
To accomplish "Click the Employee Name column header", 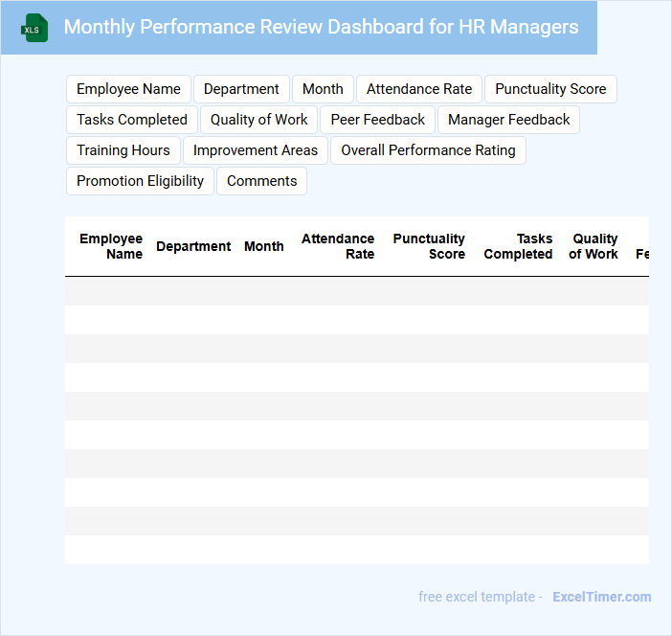I will (111, 246).
